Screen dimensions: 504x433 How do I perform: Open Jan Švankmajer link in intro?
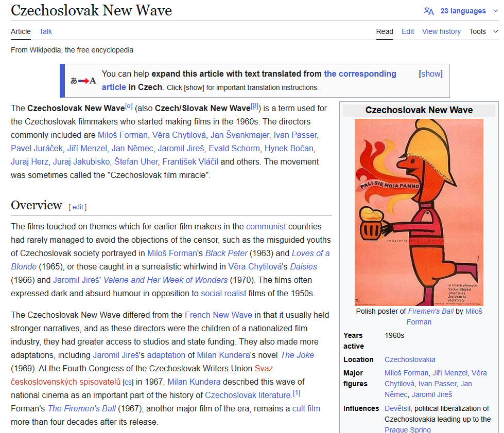click(x=239, y=135)
